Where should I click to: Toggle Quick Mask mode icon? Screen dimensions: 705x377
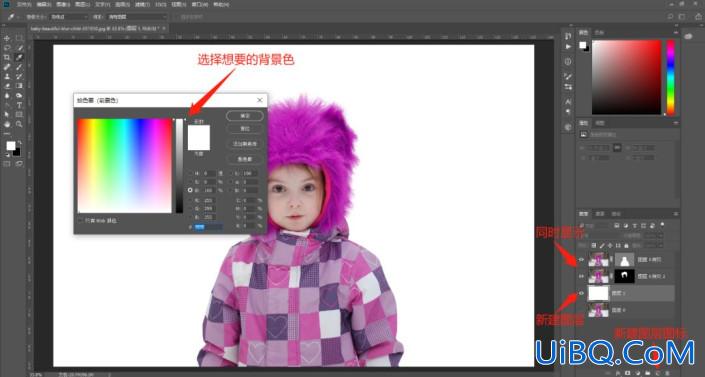click(7, 164)
